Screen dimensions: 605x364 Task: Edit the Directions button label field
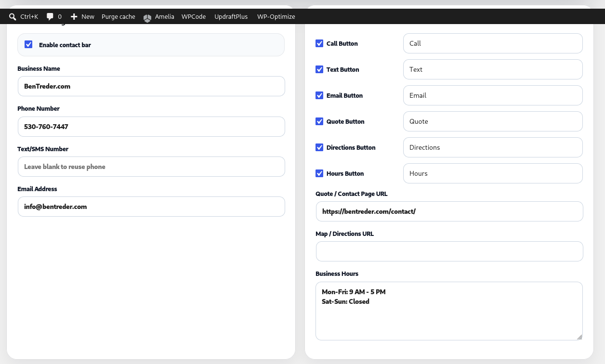pyautogui.click(x=493, y=147)
